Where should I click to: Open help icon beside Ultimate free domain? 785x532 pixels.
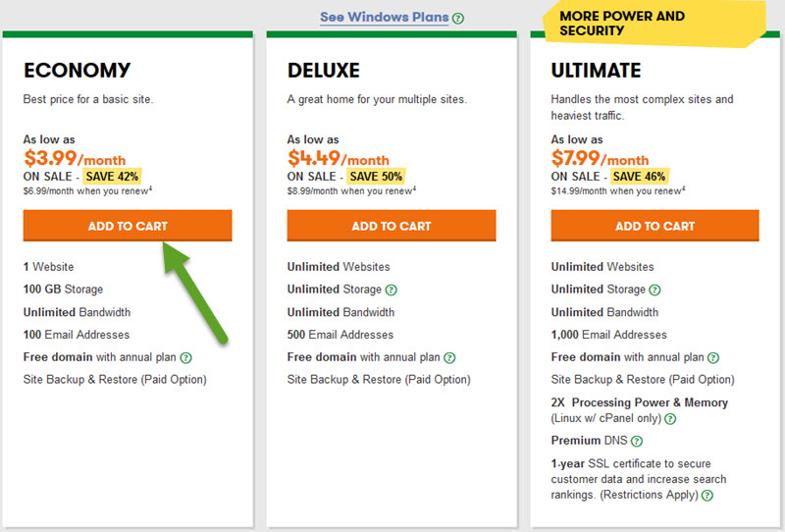click(x=713, y=357)
